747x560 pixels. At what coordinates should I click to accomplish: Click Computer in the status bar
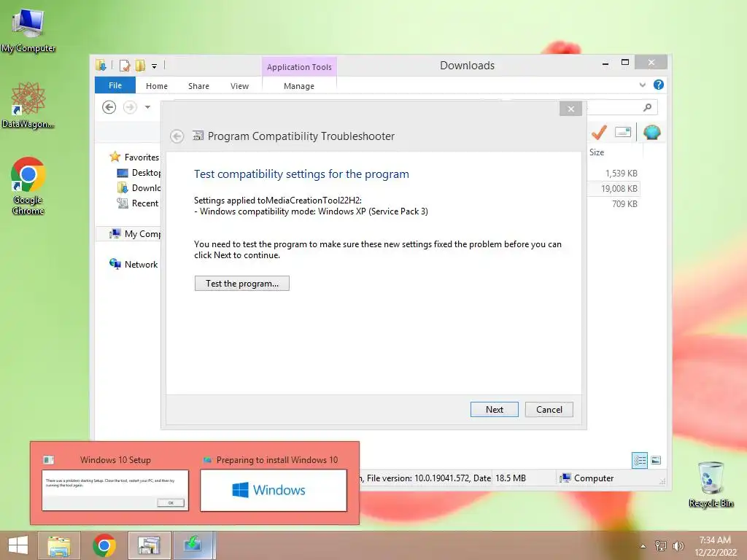pyautogui.click(x=587, y=478)
